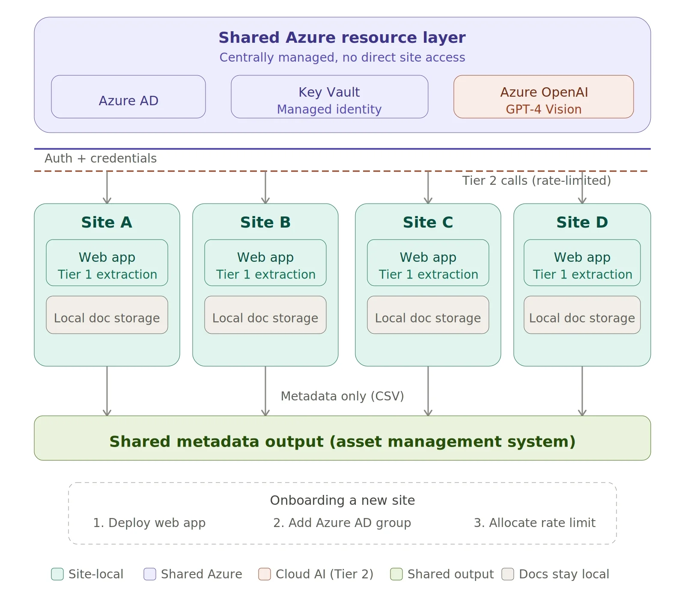Select the "Shared Azure" legend text
Viewport: 685px width, 616px height.
202,574
